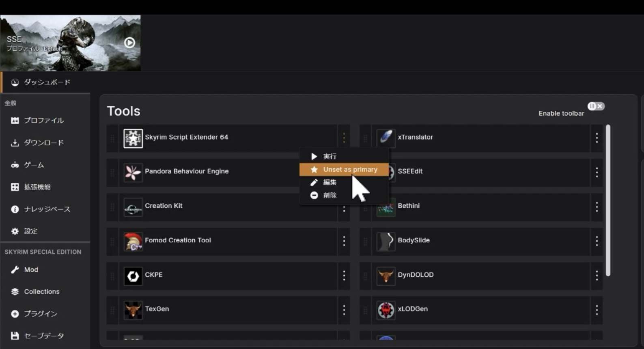Click the Tools list vertical scrollbar

608,200
